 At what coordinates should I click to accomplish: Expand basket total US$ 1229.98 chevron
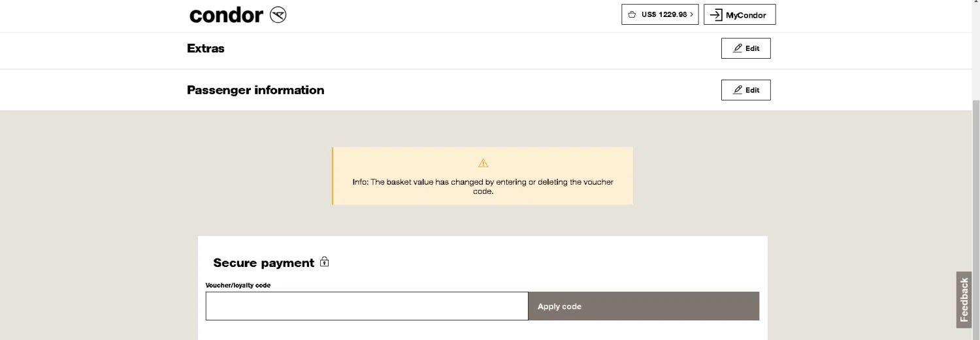pyautogui.click(x=691, y=14)
